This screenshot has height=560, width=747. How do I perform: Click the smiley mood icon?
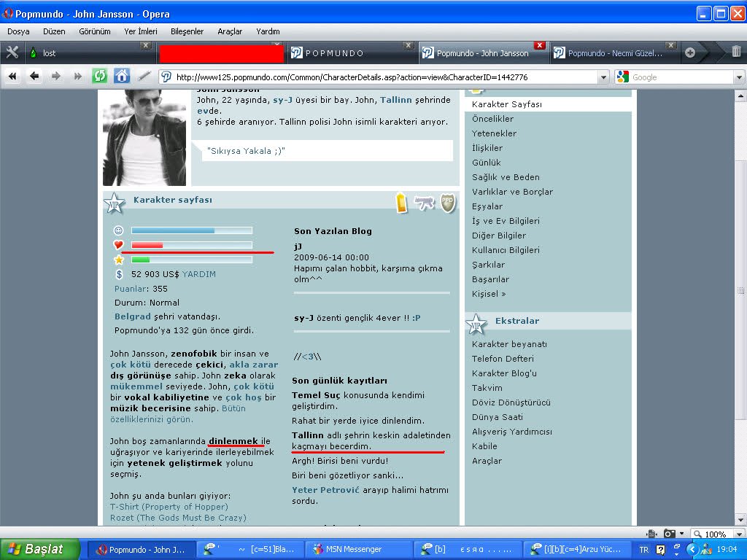[x=119, y=230]
